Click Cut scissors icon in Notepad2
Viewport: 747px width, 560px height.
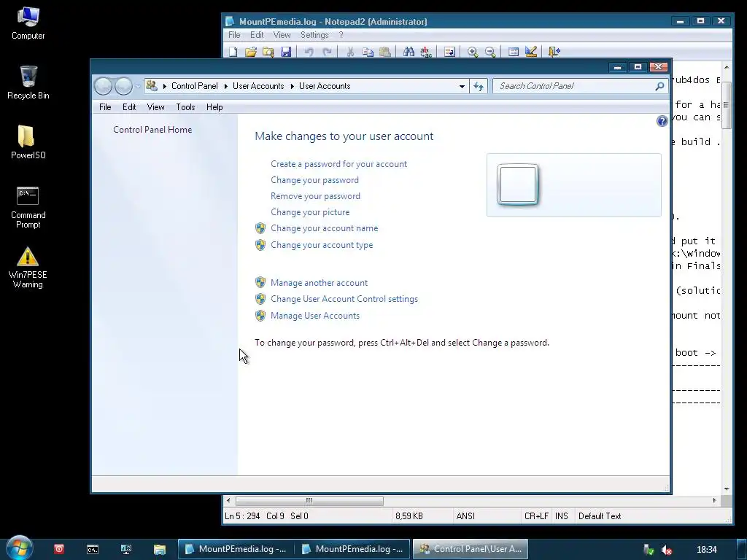click(x=350, y=52)
